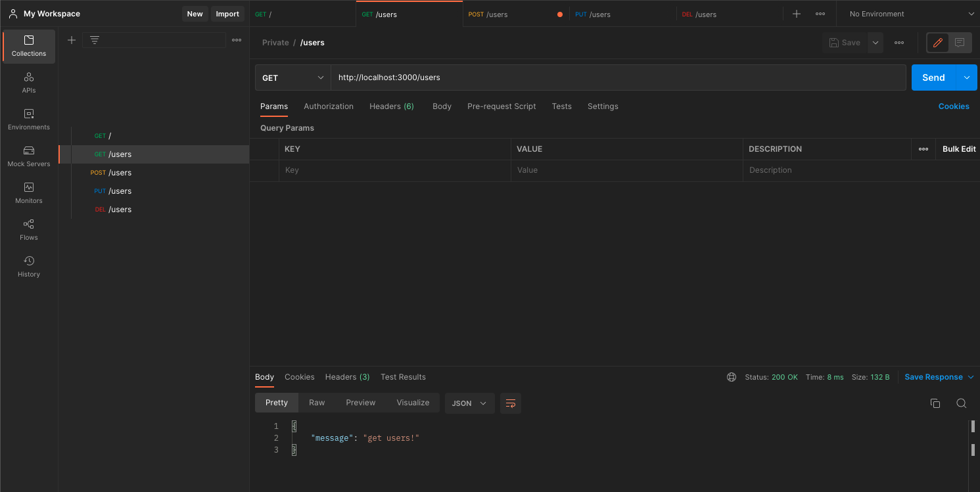Open the response Headers (3) tab
The image size is (980, 492).
point(348,377)
